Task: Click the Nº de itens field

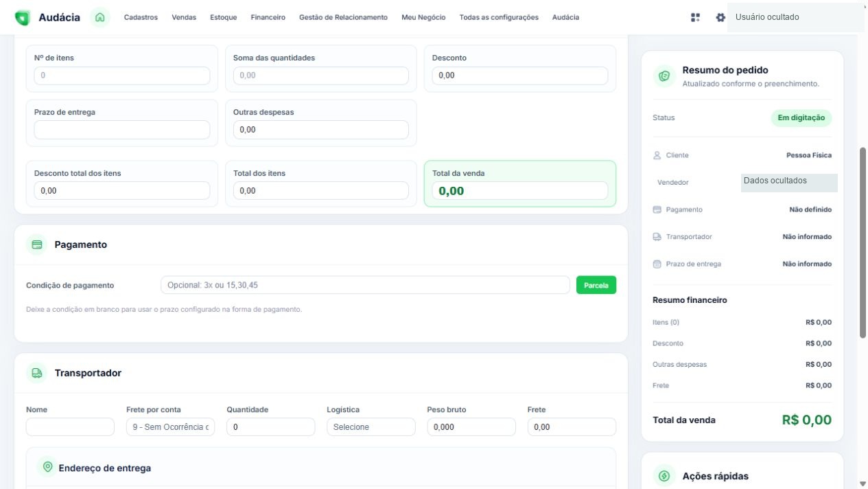Action: (x=122, y=76)
